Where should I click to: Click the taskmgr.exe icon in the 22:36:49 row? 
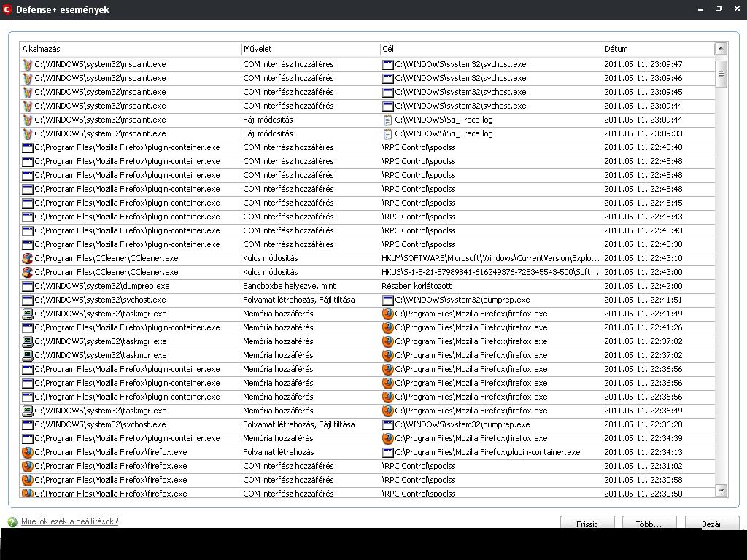[x=28, y=411]
